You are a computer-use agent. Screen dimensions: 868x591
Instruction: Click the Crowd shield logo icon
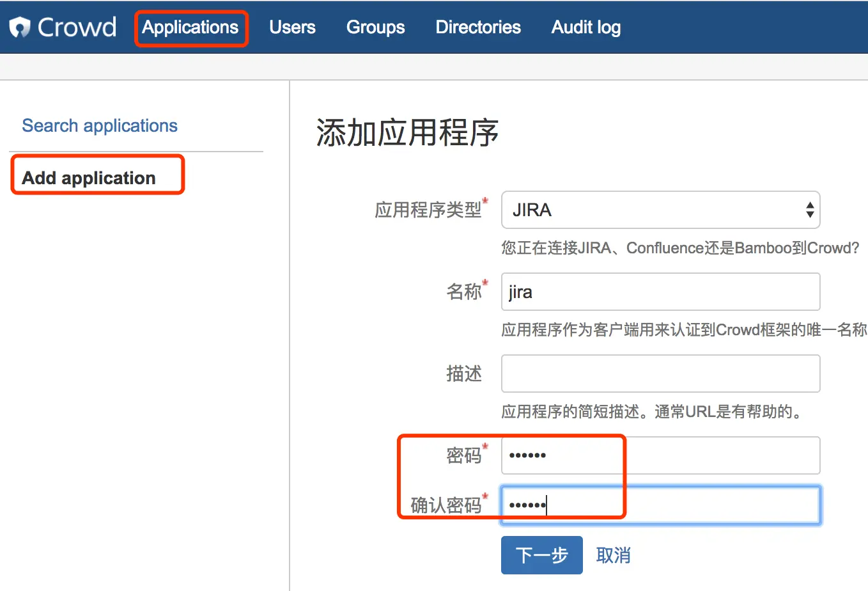point(20,28)
